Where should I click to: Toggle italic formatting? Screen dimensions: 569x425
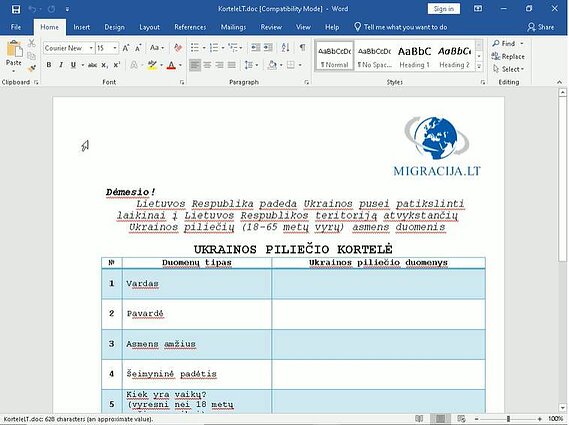click(61, 65)
